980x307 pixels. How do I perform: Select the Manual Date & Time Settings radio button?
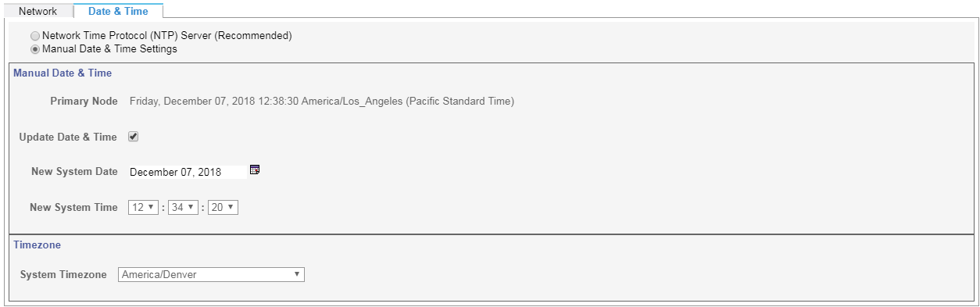(x=34, y=49)
